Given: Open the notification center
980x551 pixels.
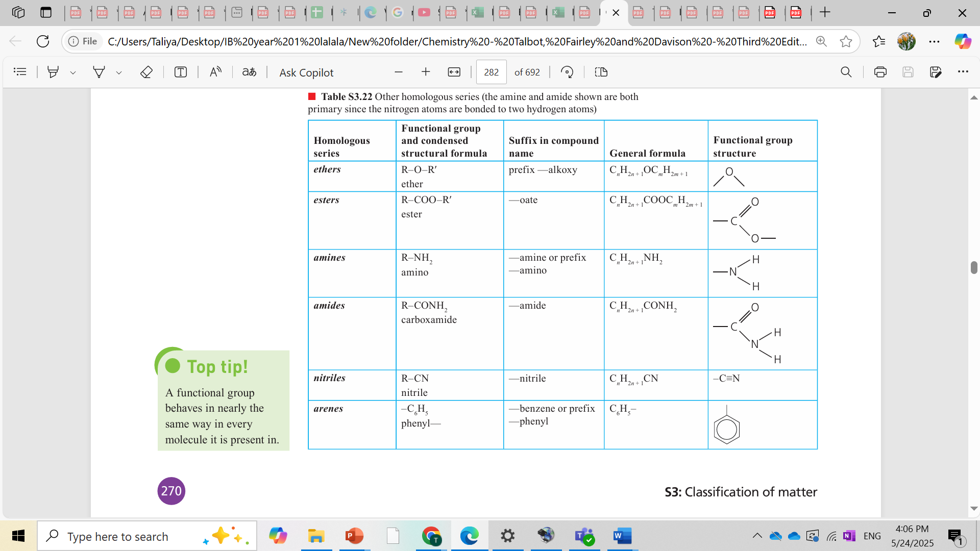Looking at the screenshot, I should 956,536.
